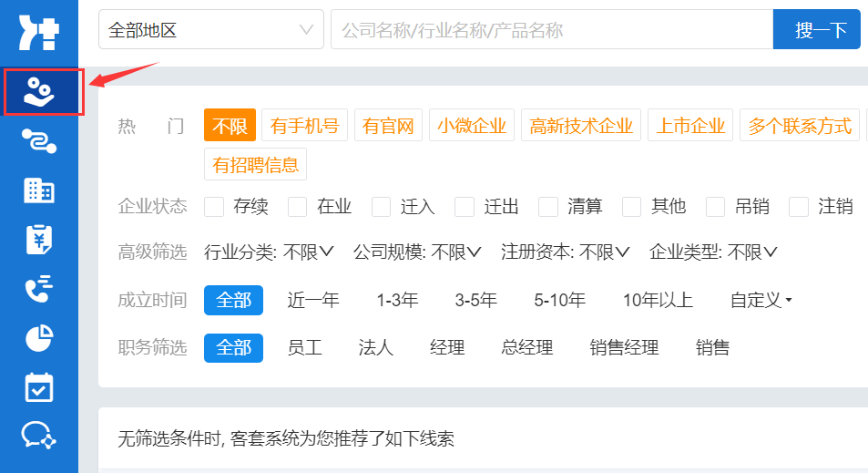
Task: Choose the 有招聘信息 filter tag
Action: [256, 165]
